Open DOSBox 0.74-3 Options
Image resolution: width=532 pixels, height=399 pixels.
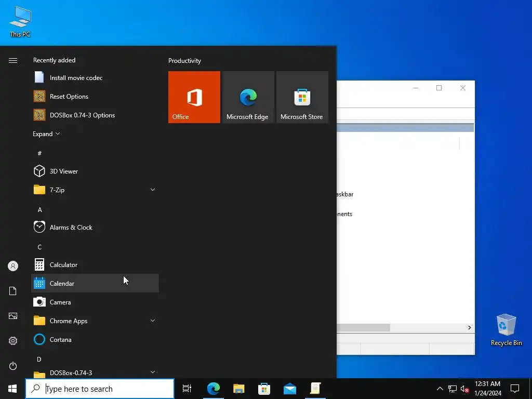click(95, 115)
